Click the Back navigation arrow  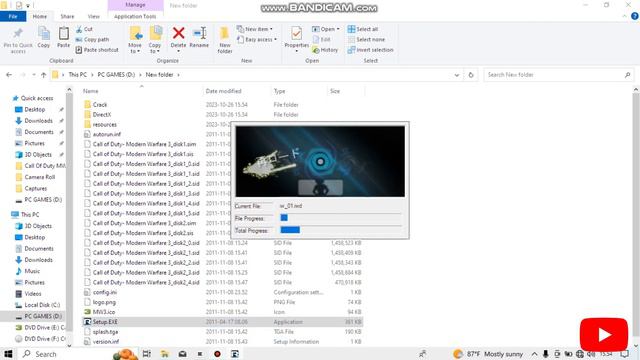pyautogui.click(x=9, y=75)
